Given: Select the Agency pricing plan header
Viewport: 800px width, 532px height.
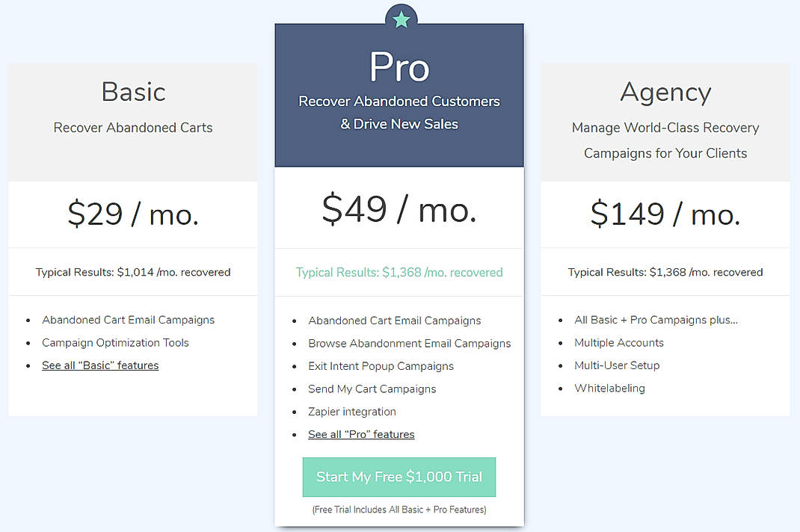Looking at the screenshot, I should click(665, 92).
